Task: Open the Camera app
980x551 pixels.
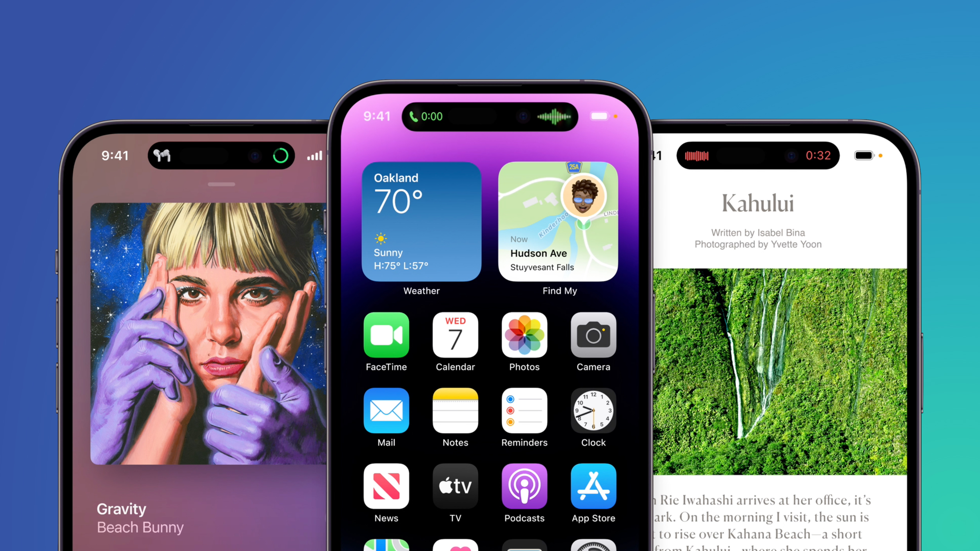Action: point(592,333)
